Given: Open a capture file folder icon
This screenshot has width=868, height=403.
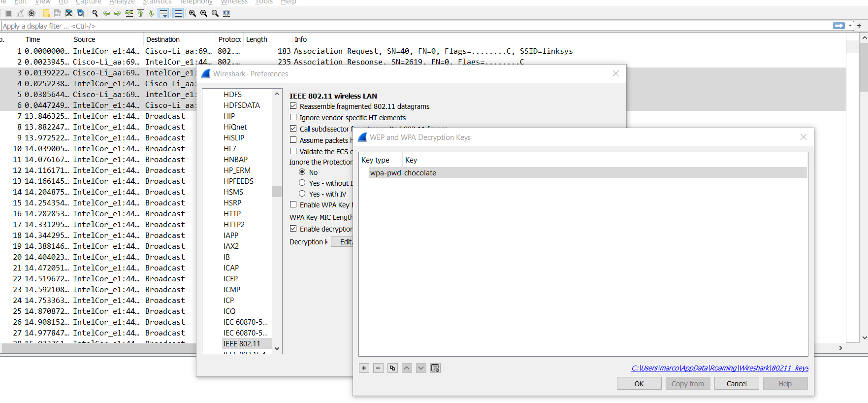Looking at the screenshot, I should [x=46, y=13].
